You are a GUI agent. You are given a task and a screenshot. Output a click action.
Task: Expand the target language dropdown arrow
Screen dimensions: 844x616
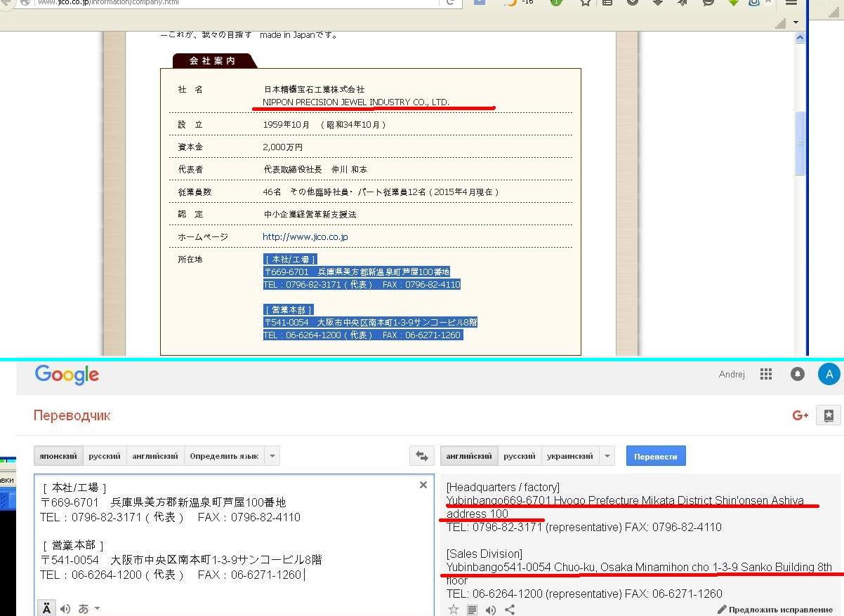point(607,456)
